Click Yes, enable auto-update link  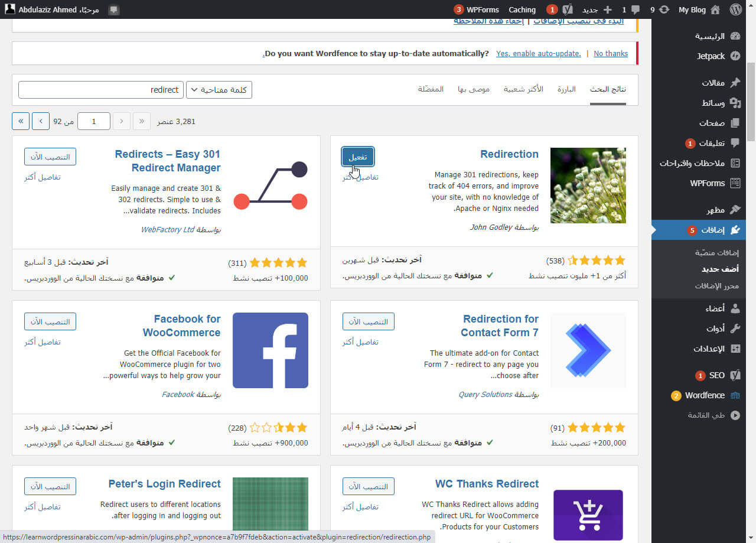pos(539,53)
